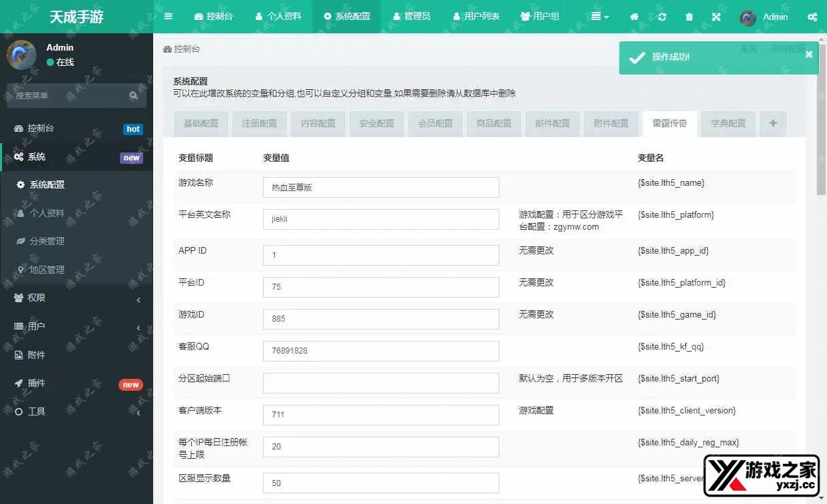The height and width of the screenshot is (504, 827).
Task: Edit 客户端版本 input field
Action: pyautogui.click(x=381, y=415)
